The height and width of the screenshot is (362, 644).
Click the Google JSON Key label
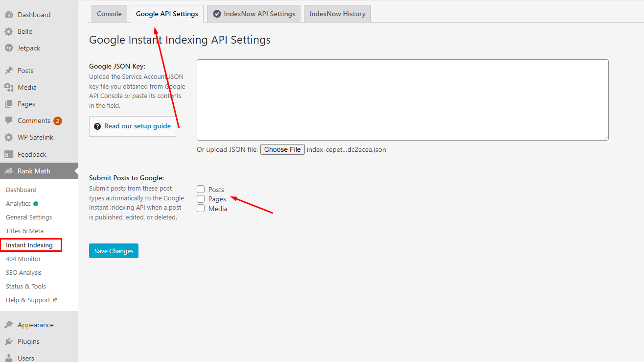coord(117,67)
